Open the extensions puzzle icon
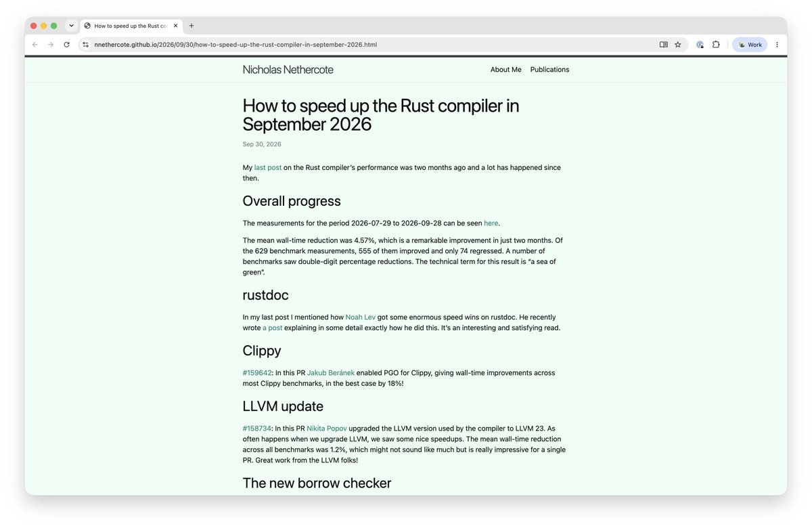The image size is (812, 528). coord(716,45)
